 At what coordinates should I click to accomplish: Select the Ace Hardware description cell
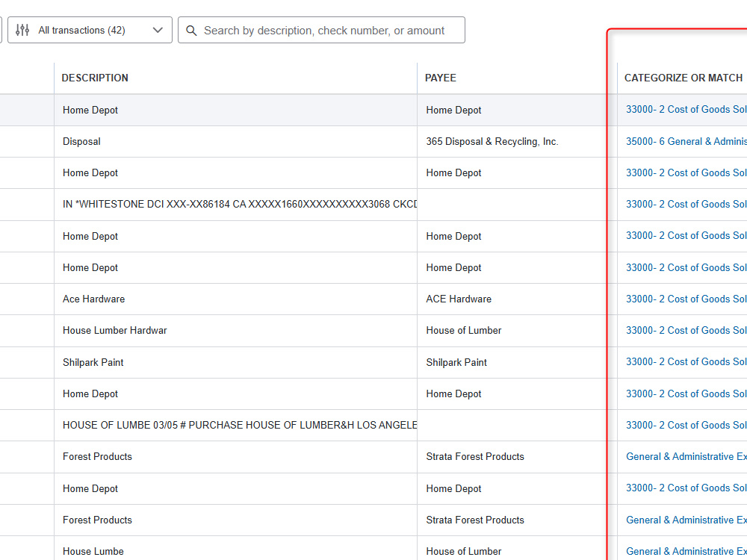coord(94,299)
